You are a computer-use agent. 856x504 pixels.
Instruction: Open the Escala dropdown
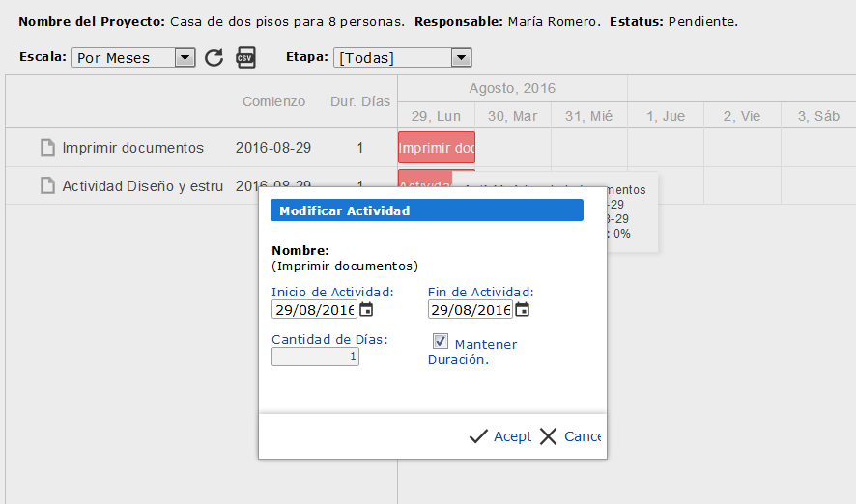(x=185, y=58)
